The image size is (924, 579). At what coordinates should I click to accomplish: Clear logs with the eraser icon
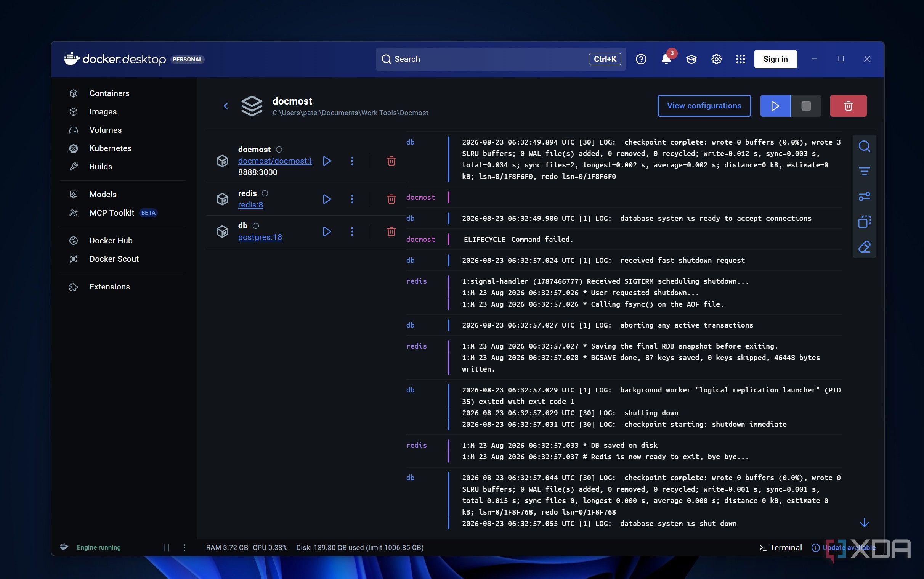[x=864, y=247]
